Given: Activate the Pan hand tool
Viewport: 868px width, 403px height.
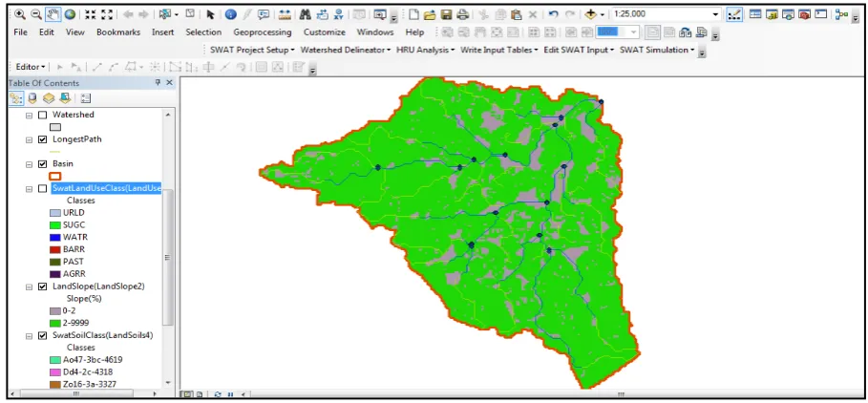Looking at the screenshot, I should 53,14.
